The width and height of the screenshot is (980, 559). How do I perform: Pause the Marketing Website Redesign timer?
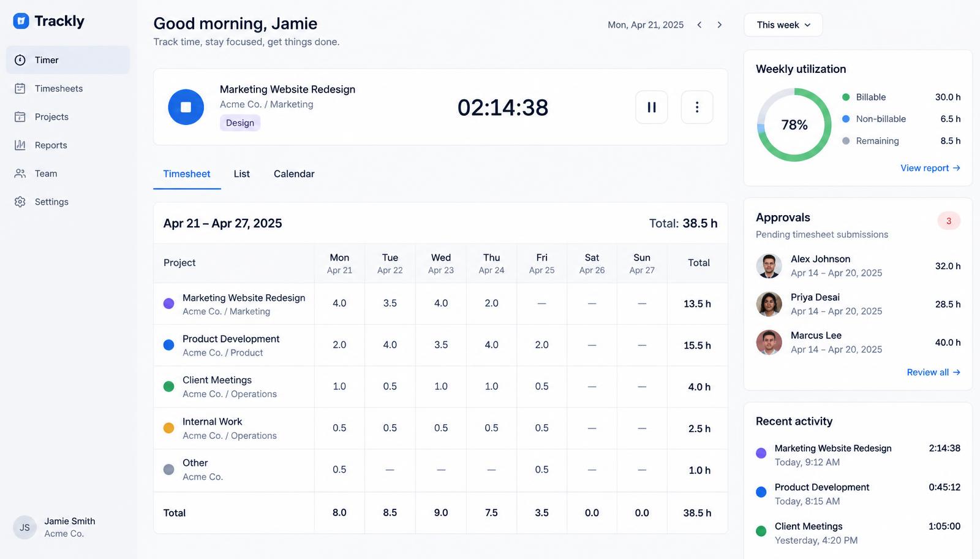click(652, 107)
